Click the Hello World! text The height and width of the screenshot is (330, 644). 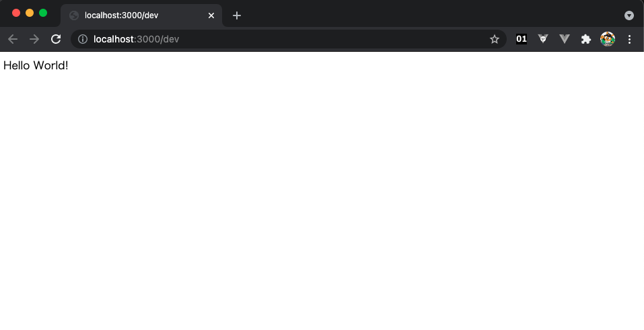click(36, 65)
